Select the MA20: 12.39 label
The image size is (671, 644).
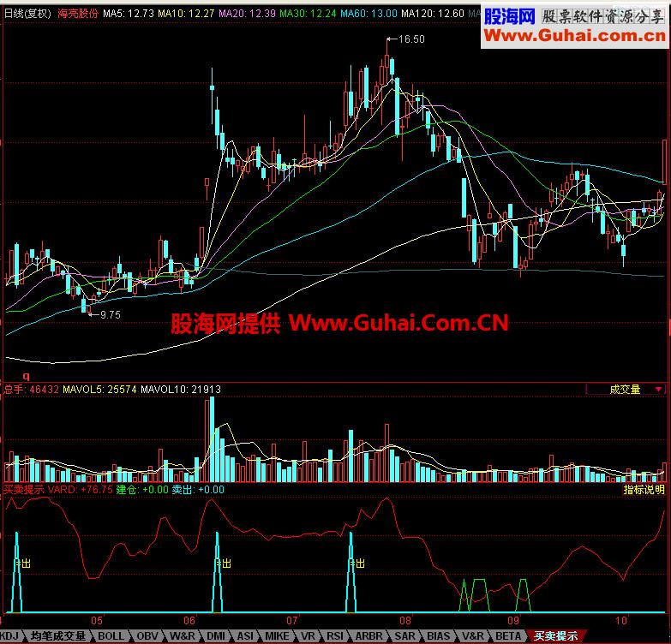(x=248, y=14)
